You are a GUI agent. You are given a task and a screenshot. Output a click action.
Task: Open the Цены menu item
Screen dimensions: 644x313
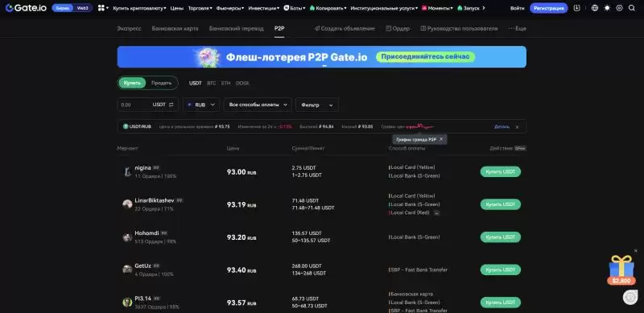177,8
